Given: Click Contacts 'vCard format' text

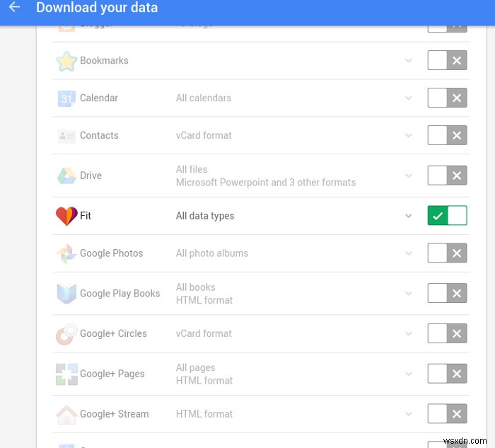Looking at the screenshot, I should coord(204,136).
